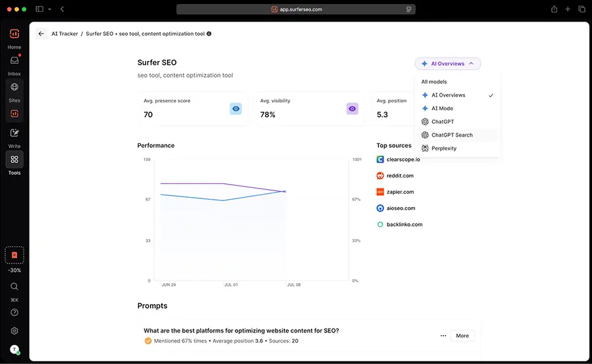This screenshot has width=592, height=364.
Task: Open the settings gear in sidebar
Action: [14, 330]
